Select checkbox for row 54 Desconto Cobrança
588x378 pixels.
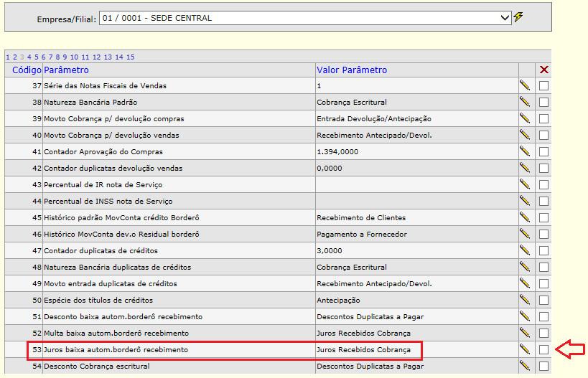[x=543, y=366]
